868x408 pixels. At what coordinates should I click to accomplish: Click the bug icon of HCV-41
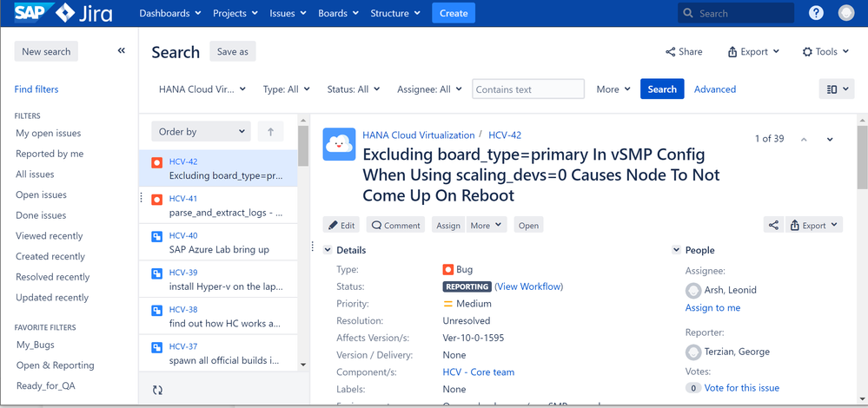coord(156,199)
